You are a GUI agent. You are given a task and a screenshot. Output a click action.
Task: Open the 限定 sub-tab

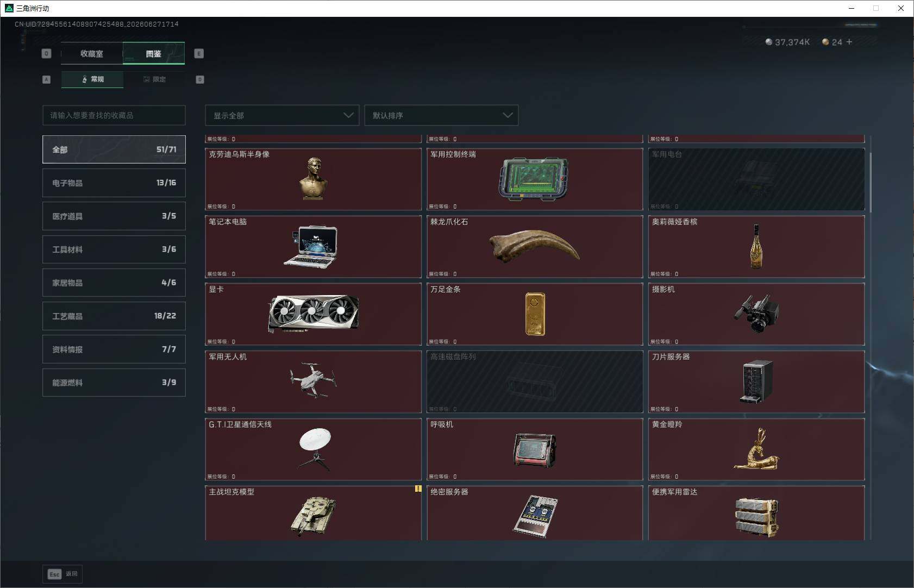point(154,79)
